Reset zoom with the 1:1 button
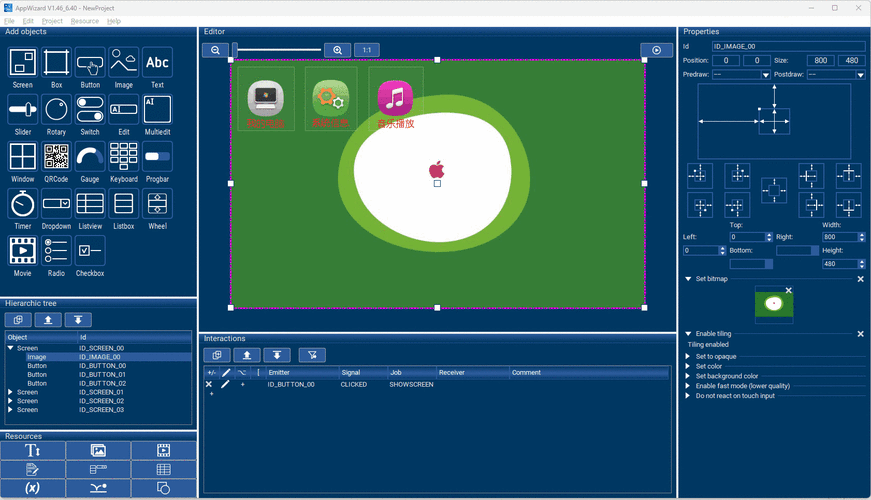The height and width of the screenshot is (500, 871). [x=367, y=50]
